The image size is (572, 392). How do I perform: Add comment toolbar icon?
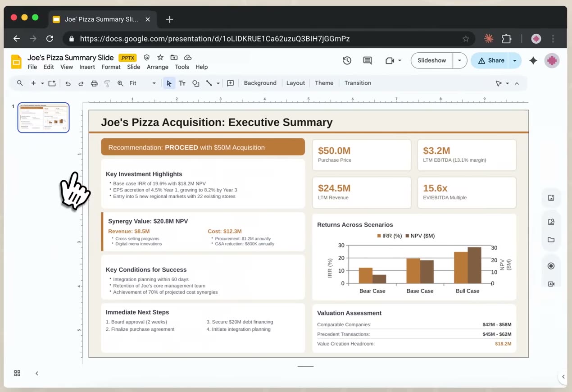231,83
